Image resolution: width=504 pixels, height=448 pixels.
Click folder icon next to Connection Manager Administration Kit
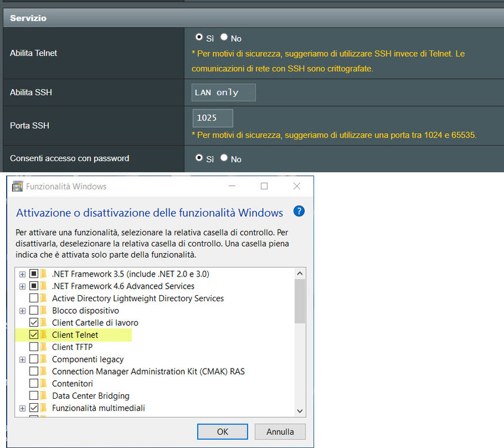[x=44, y=371]
